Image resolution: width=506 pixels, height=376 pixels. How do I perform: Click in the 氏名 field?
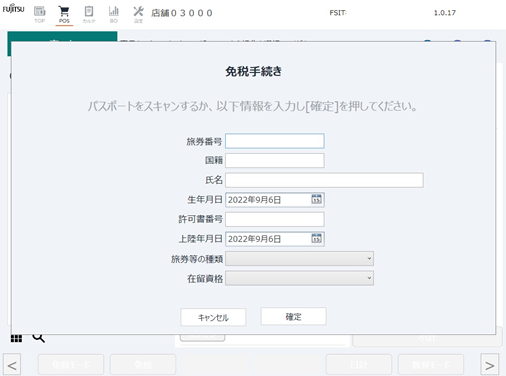point(324,180)
